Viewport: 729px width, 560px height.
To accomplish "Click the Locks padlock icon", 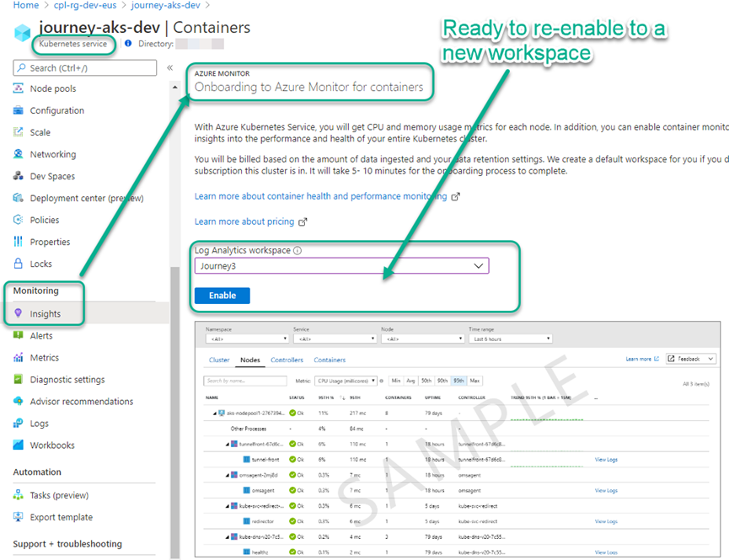I will (x=19, y=264).
